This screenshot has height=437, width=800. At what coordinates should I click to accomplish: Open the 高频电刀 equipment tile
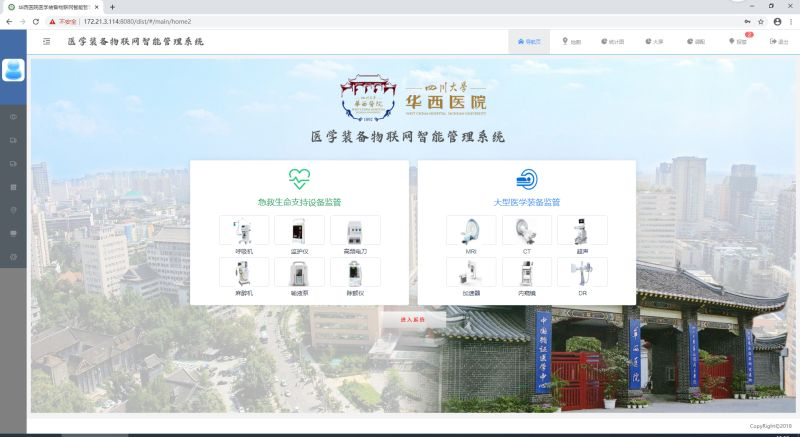[x=355, y=231]
